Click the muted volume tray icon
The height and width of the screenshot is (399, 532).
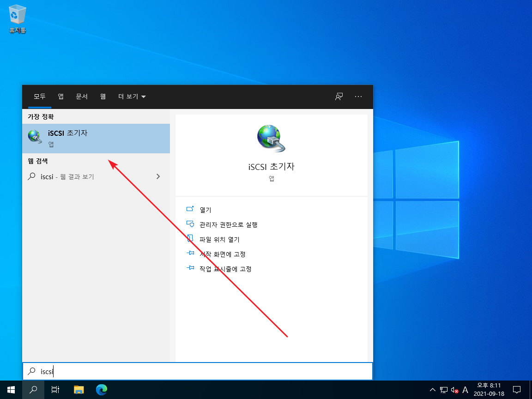(x=454, y=390)
